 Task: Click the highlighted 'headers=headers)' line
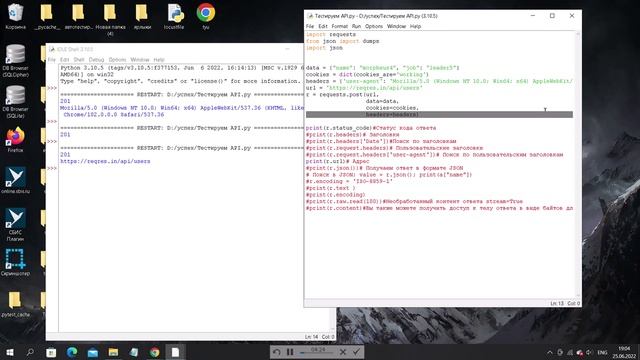pyautogui.click(x=439, y=115)
